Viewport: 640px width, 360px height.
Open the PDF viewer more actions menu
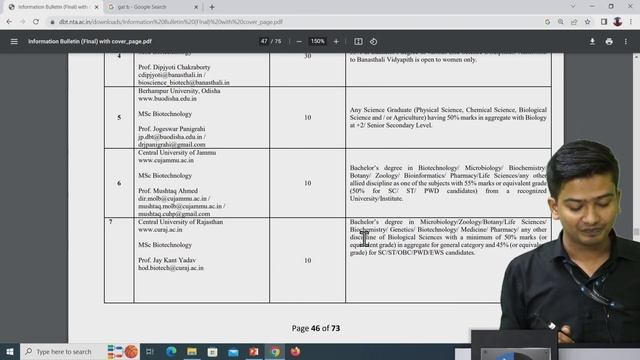tap(626, 42)
